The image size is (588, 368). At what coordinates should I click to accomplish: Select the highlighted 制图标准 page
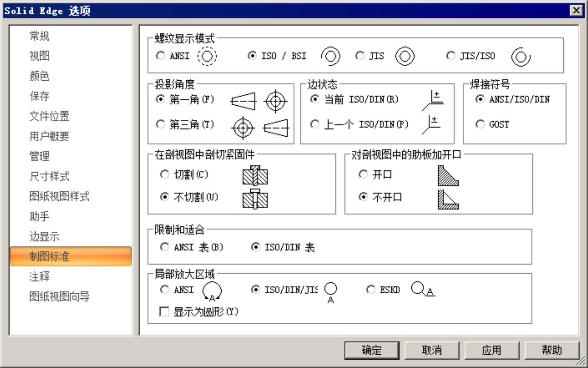[71, 256]
